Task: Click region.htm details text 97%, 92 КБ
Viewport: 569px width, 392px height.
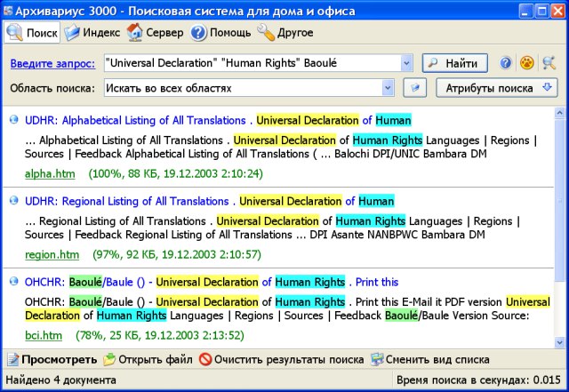Action: coord(177,255)
